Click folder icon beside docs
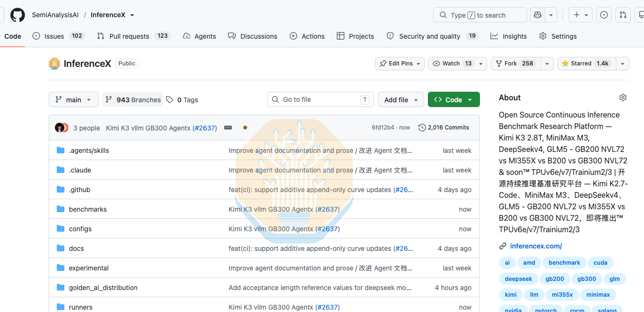Viewport: 644px width, 312px height. click(61, 248)
